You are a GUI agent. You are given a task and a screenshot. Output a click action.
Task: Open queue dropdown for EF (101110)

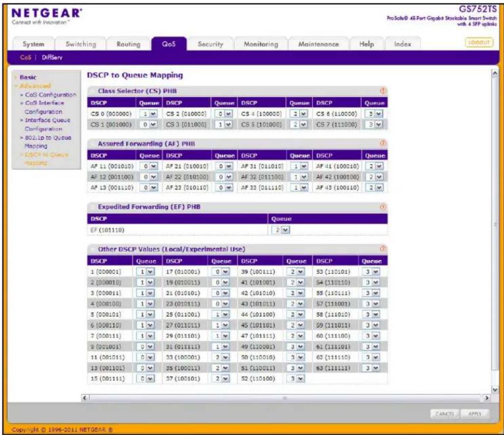282,230
